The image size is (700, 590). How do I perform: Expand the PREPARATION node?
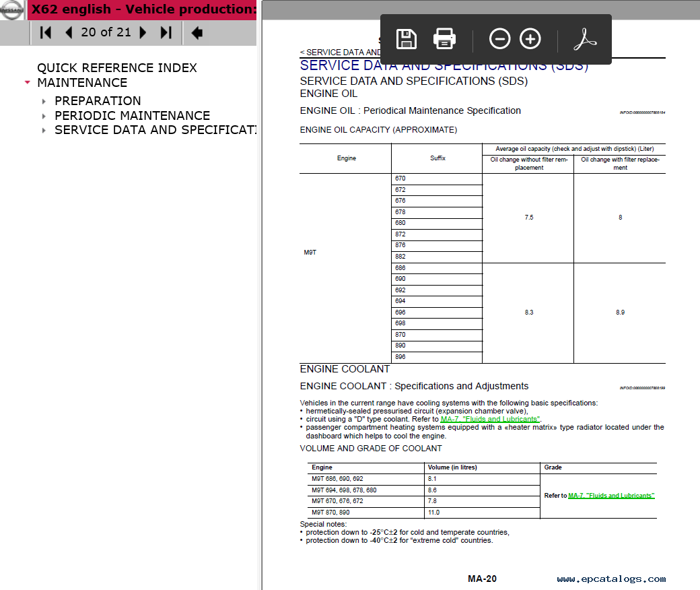click(x=44, y=102)
